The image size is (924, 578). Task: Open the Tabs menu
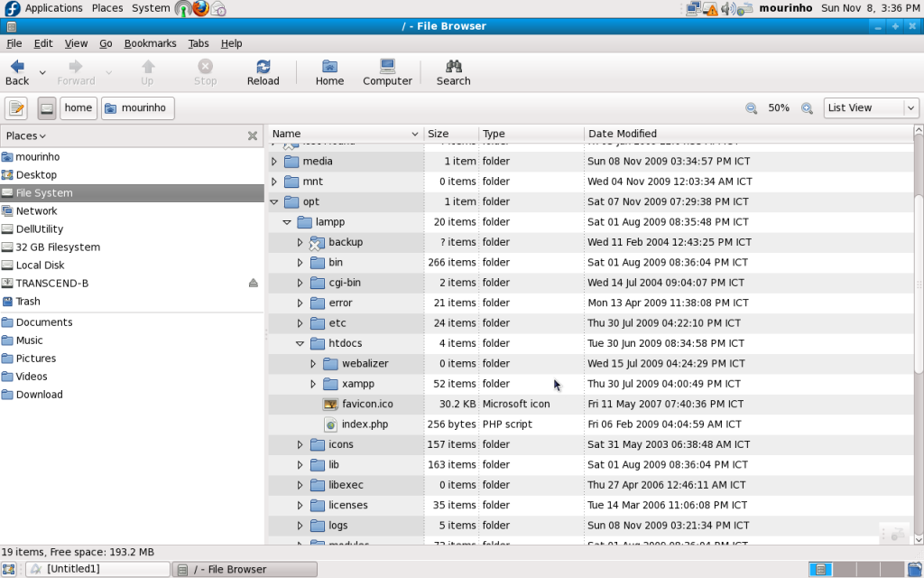point(198,43)
